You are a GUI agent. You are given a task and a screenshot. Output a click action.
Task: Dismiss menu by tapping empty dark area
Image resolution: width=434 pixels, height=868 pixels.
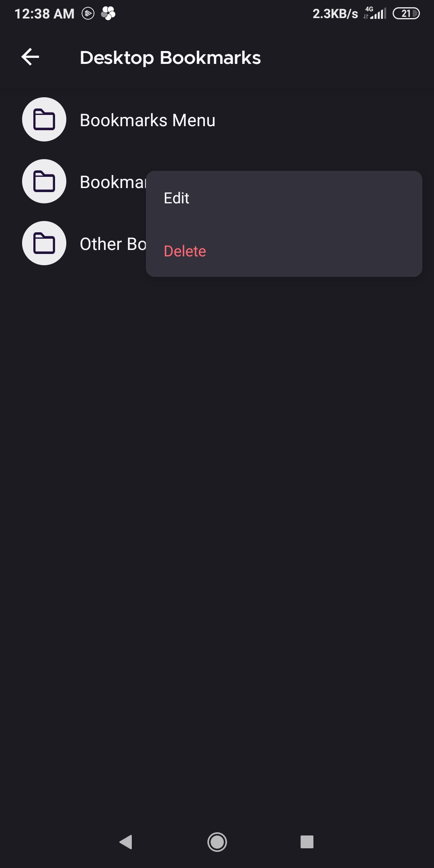(217, 522)
